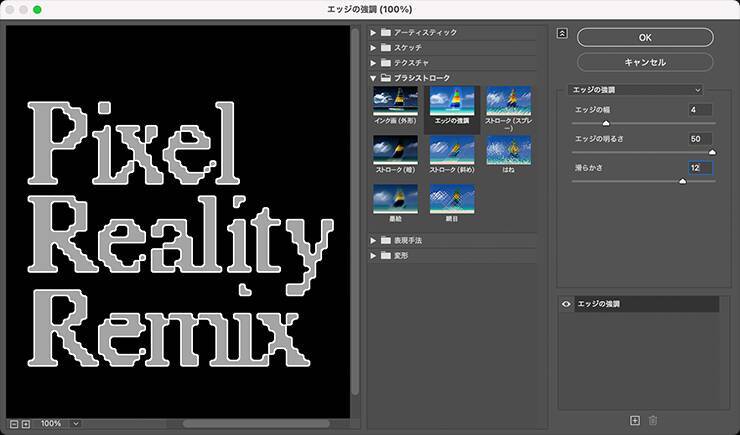740x435 pixels.
Task: Select the インク画 (外形) filter thumbnail
Action: click(x=395, y=101)
